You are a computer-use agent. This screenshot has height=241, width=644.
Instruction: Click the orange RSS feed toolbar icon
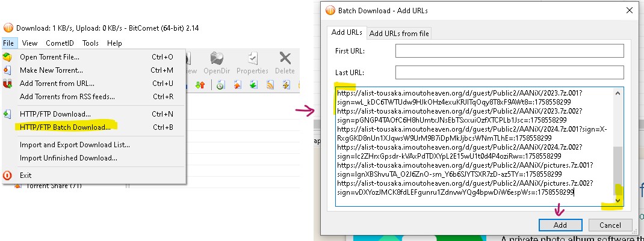coord(270,85)
